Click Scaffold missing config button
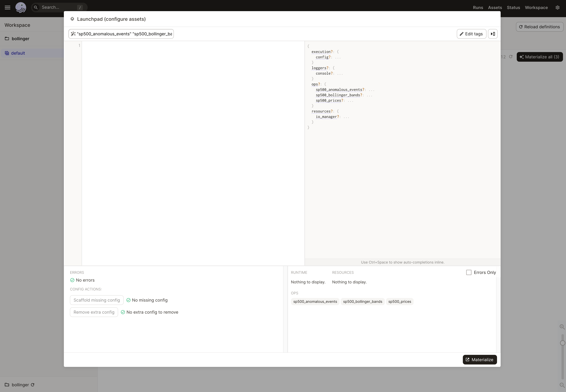The width and height of the screenshot is (566, 392). point(97,300)
